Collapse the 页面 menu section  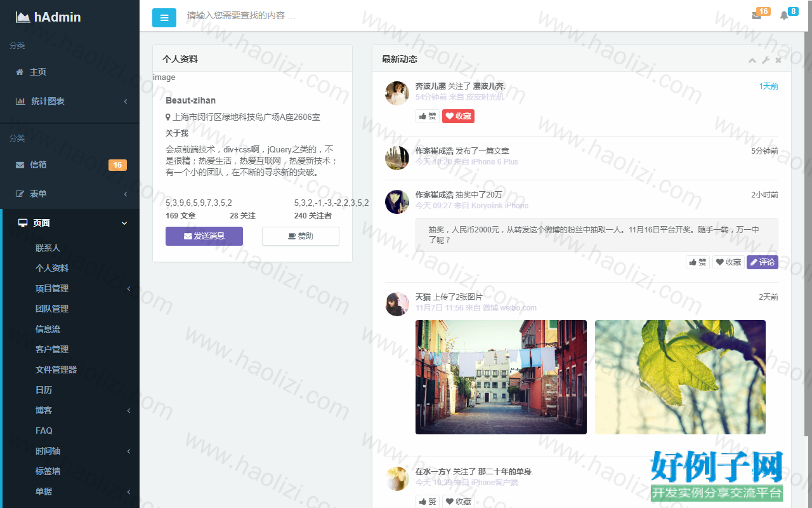[124, 224]
